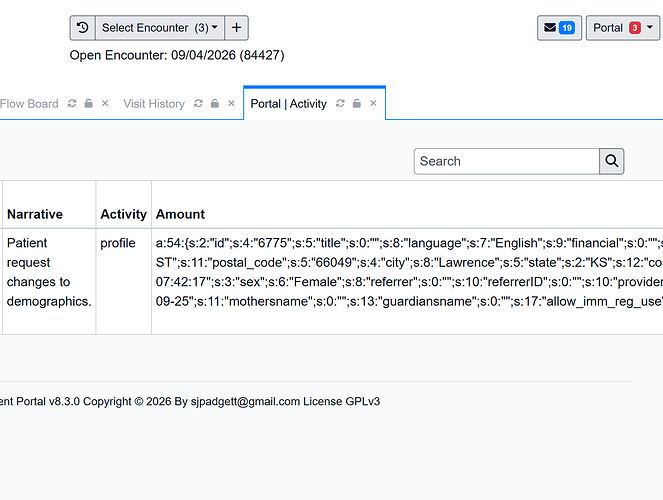Toggle the lock on Flow Board tab
Image resolution: width=663 pixels, height=500 pixels.
tap(88, 104)
